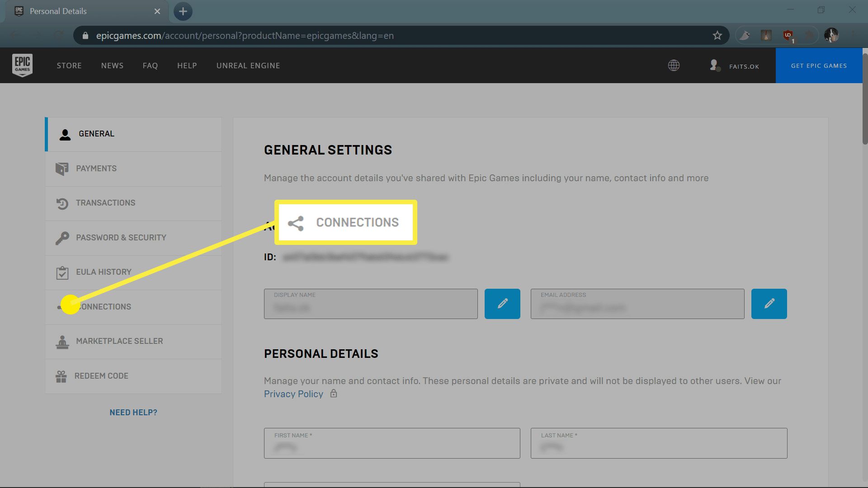868x488 pixels.
Task: Click the second extension icon in toolbar
Action: tap(766, 35)
